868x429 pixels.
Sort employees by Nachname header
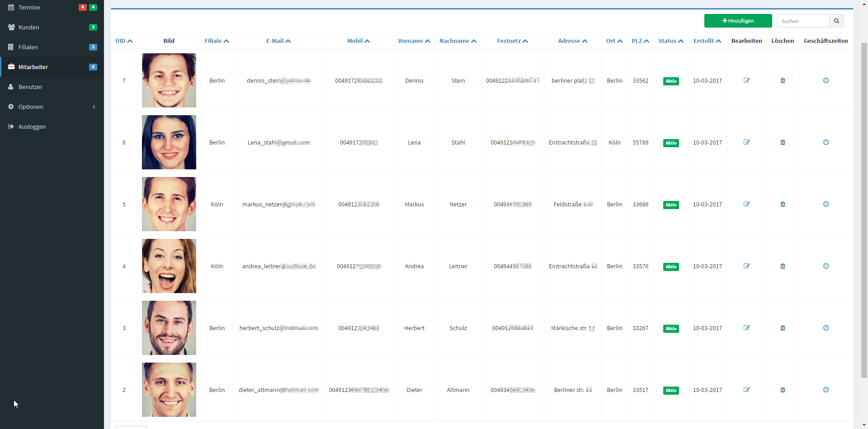[x=458, y=41]
